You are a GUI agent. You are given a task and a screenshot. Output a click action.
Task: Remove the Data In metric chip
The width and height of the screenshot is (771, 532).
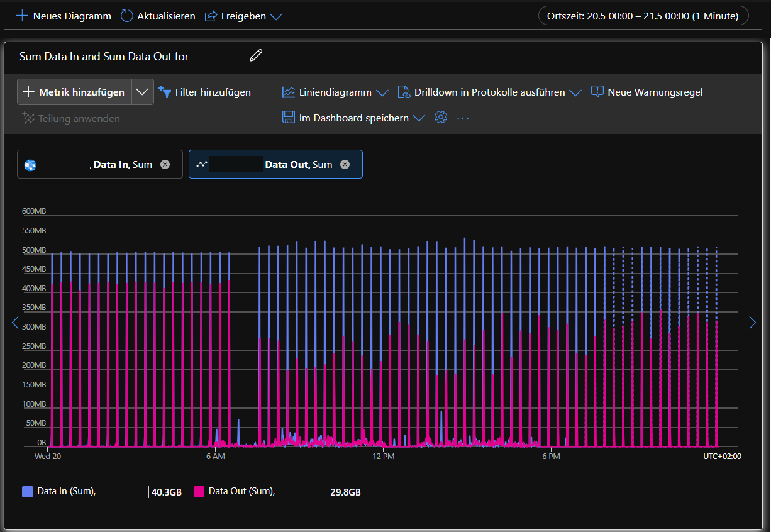(x=165, y=164)
